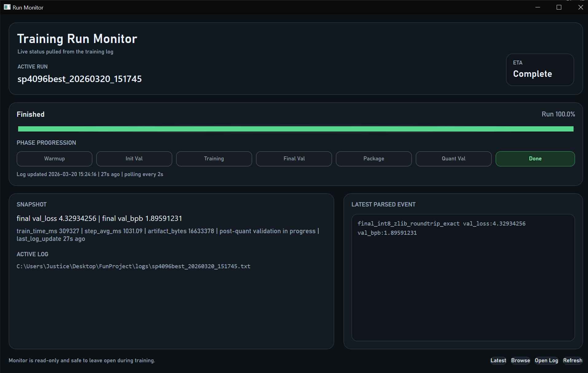
Task: Select the Warmup phase pill
Action: pyautogui.click(x=54, y=159)
